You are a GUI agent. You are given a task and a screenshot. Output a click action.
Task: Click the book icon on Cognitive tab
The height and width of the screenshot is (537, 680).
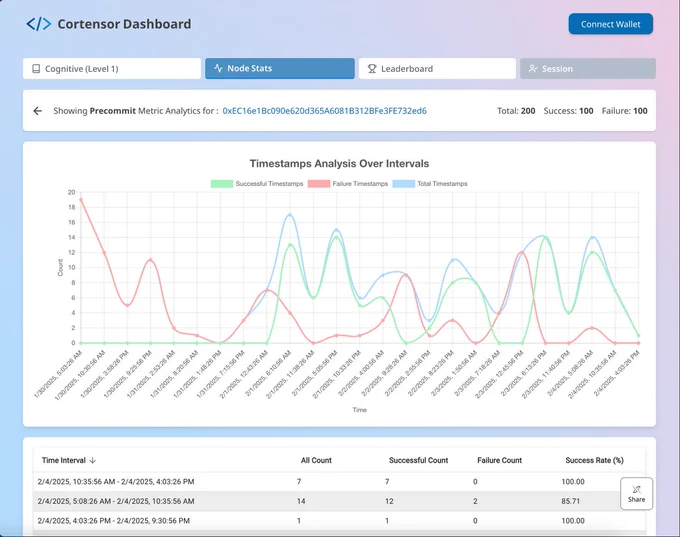pos(36,69)
